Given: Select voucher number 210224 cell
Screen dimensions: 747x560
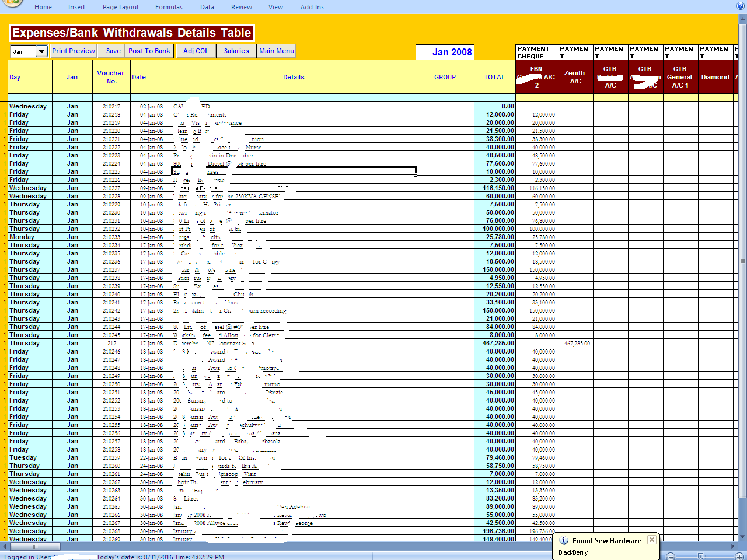Looking at the screenshot, I should coord(111,164).
